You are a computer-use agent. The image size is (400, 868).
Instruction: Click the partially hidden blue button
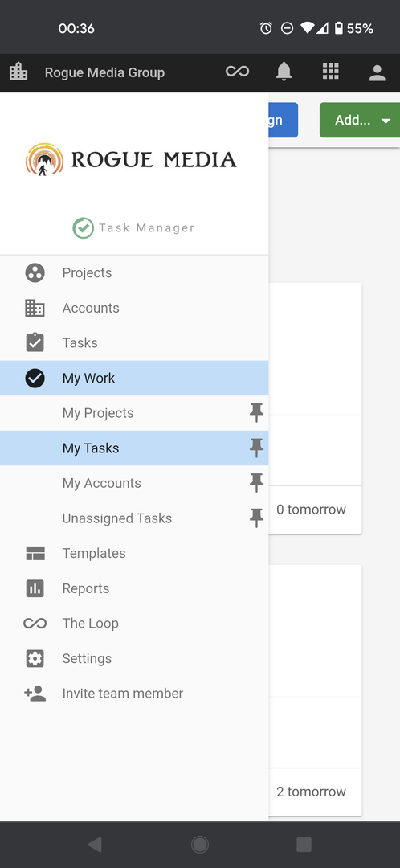(x=284, y=120)
